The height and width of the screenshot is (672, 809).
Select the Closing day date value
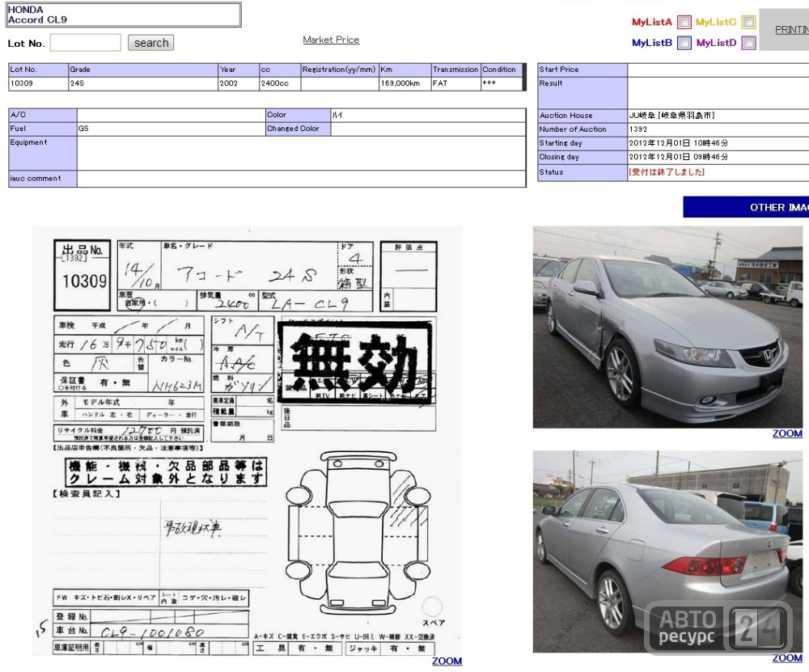tap(678, 157)
